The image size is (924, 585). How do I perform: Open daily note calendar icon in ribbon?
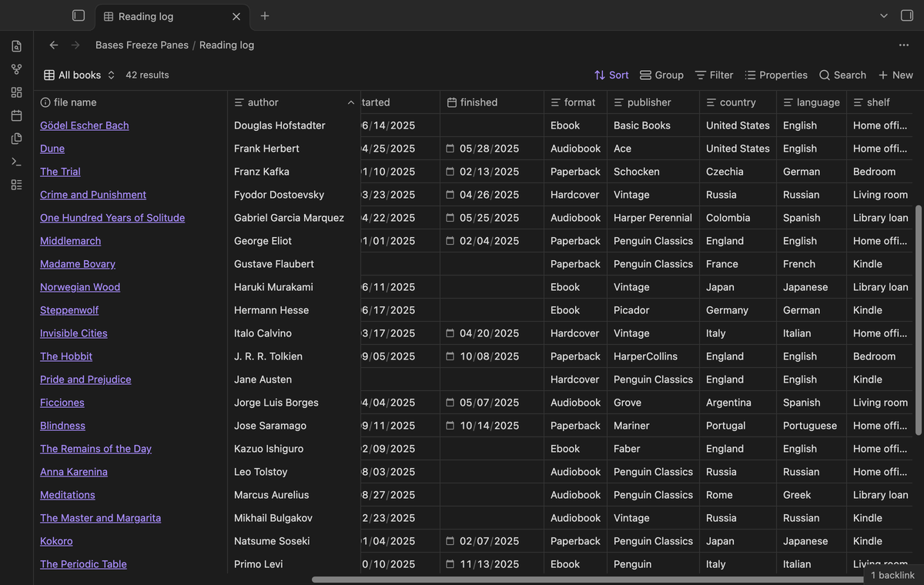17,115
